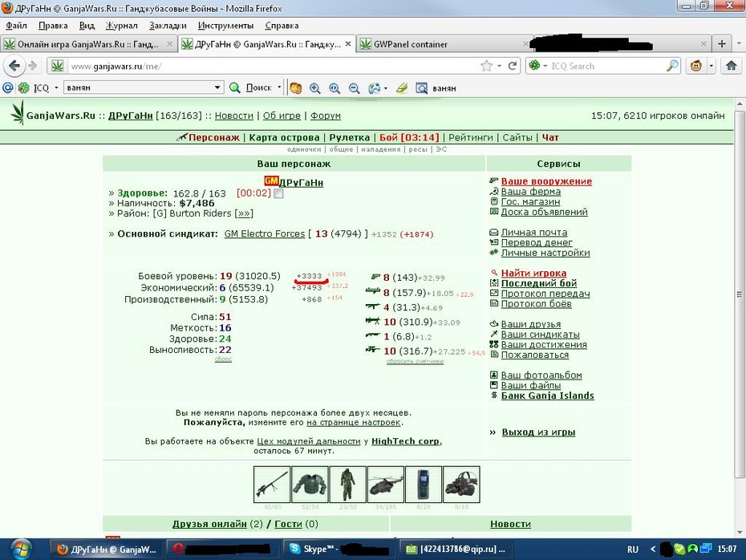
Task: Click the RU language indicator
Action: (x=632, y=549)
